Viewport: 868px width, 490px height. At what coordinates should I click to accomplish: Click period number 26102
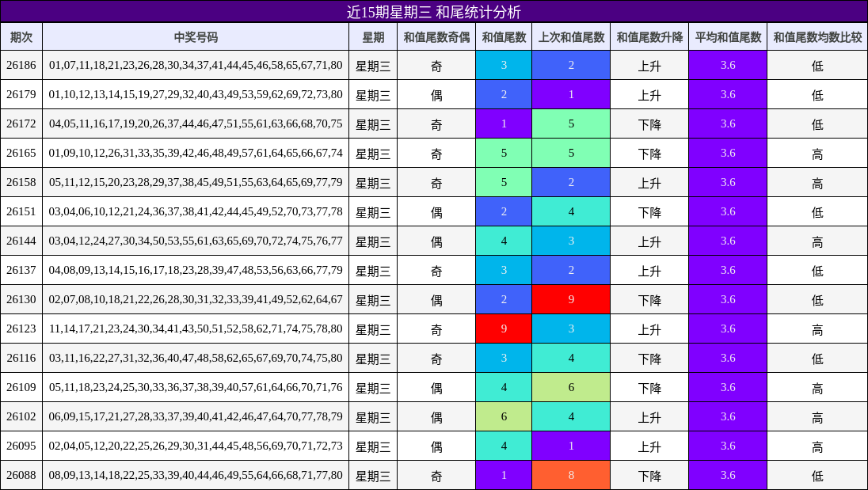21,417
